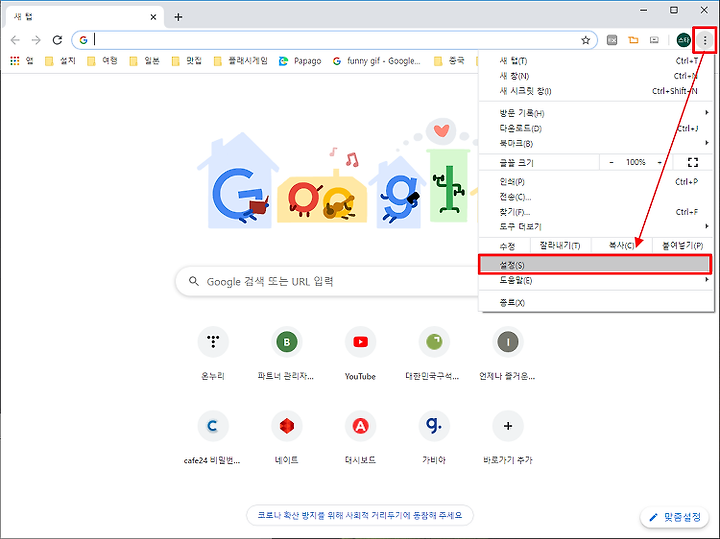This screenshot has width=720, height=539.
Task: Open the social distancing notice link
Action: tap(360, 515)
